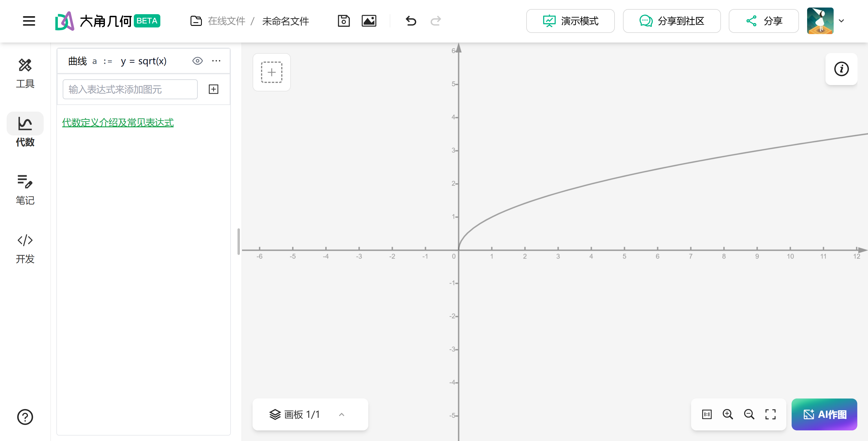Open the hamburger main menu

click(29, 21)
